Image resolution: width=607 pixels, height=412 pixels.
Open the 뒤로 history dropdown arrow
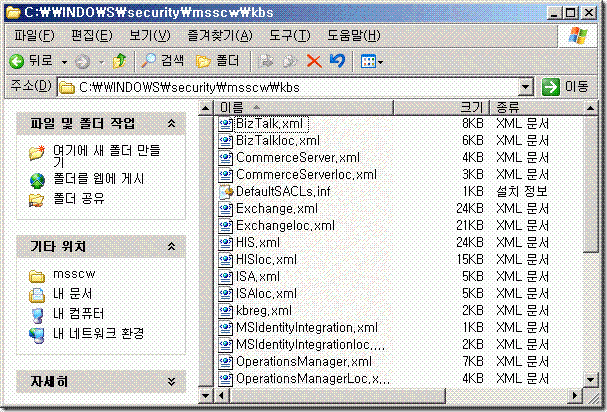tap(64, 62)
